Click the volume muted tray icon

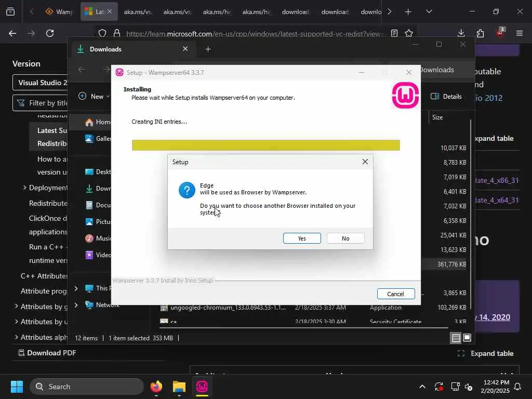469,387
